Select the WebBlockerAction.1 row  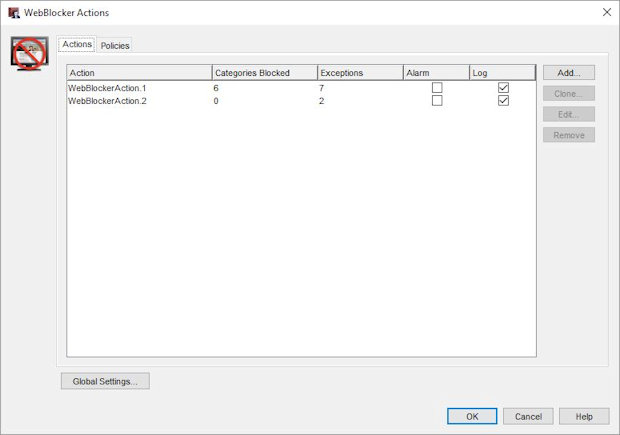pos(301,88)
